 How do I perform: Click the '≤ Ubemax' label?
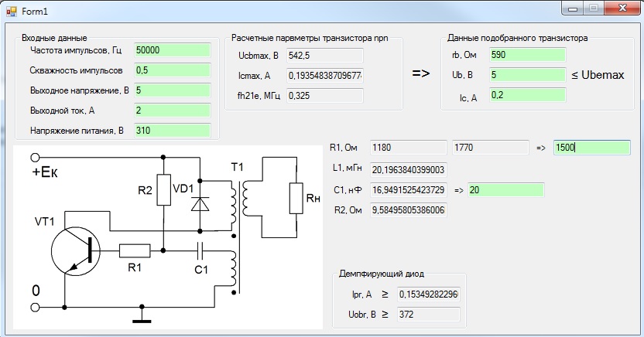tap(598, 75)
